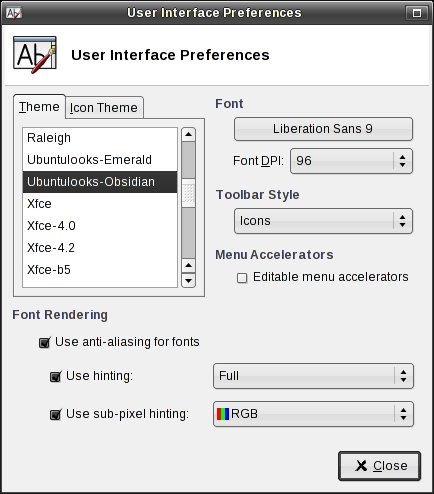Click the theme list scrollbar handle
This screenshot has height=494, width=434.
pyautogui.click(x=188, y=193)
